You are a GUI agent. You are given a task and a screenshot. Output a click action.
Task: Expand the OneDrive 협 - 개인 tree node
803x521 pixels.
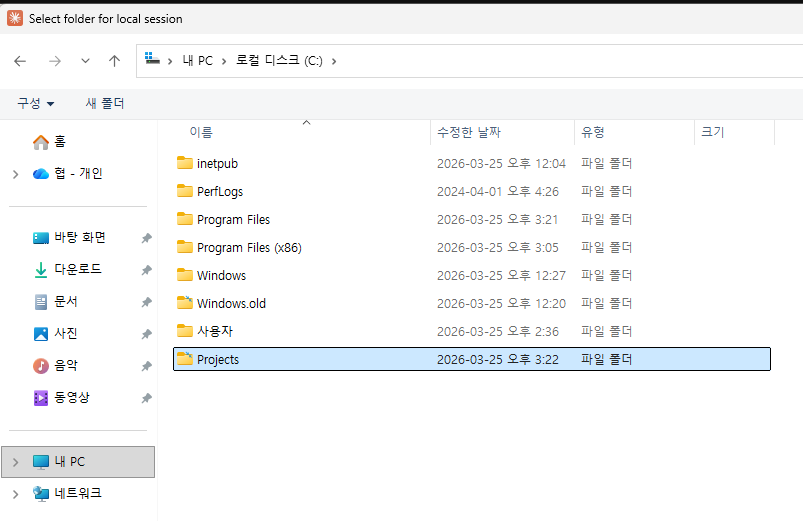point(15,174)
